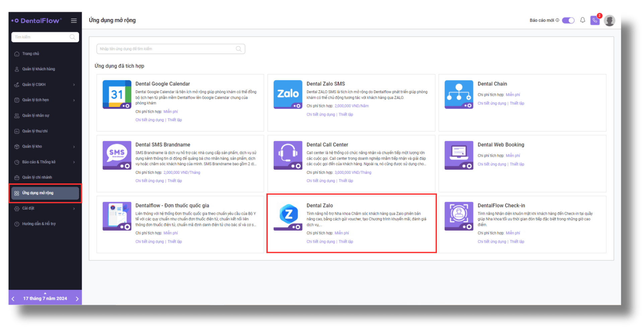Click Thiết lập for Dental Zalo
Image resolution: width=644 pixels, height=330 pixels.
pyautogui.click(x=346, y=242)
